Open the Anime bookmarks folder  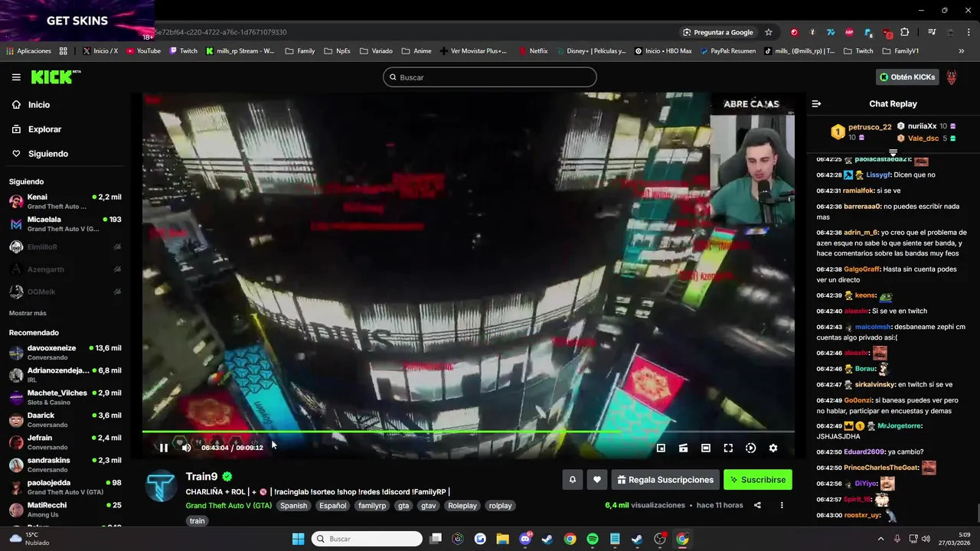coord(416,51)
